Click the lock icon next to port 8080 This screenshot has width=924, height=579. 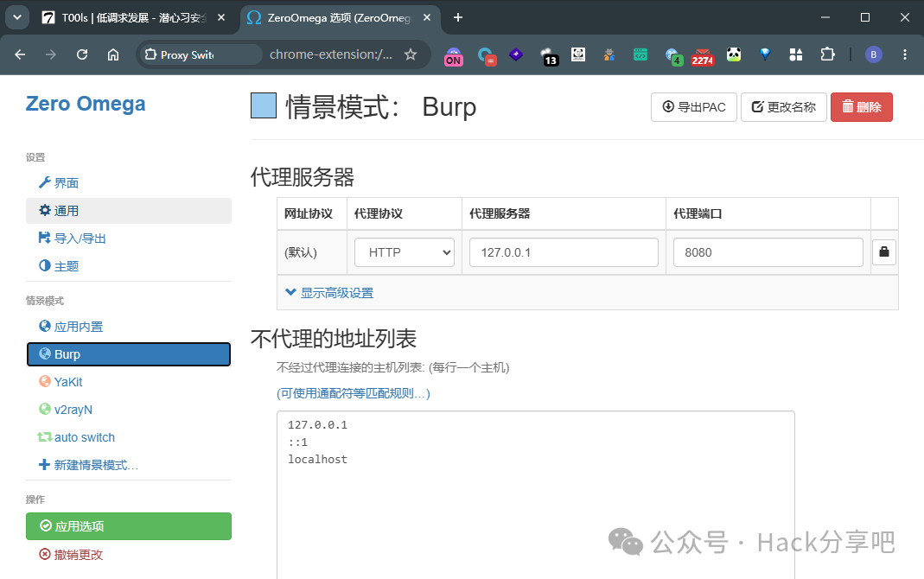coord(884,252)
